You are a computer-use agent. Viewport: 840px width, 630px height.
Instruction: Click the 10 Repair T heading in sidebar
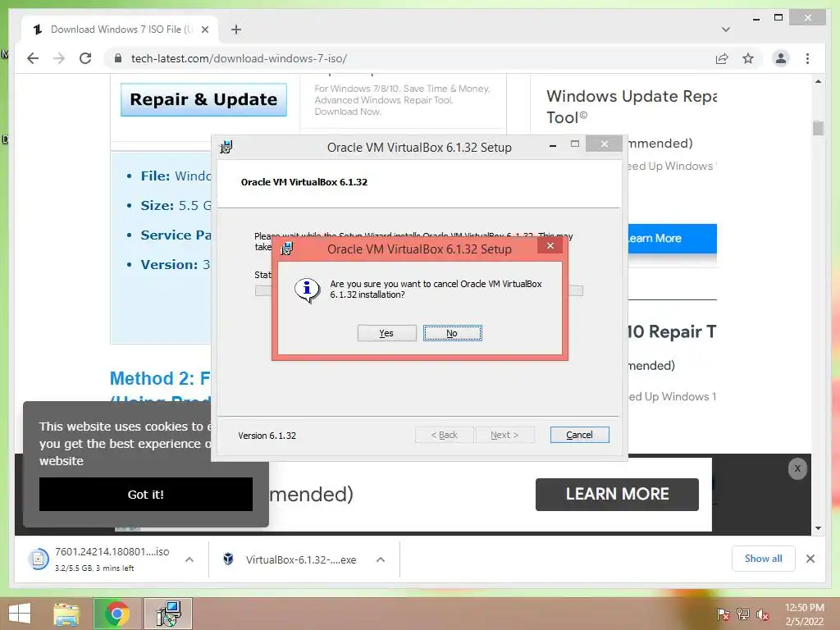coord(672,331)
